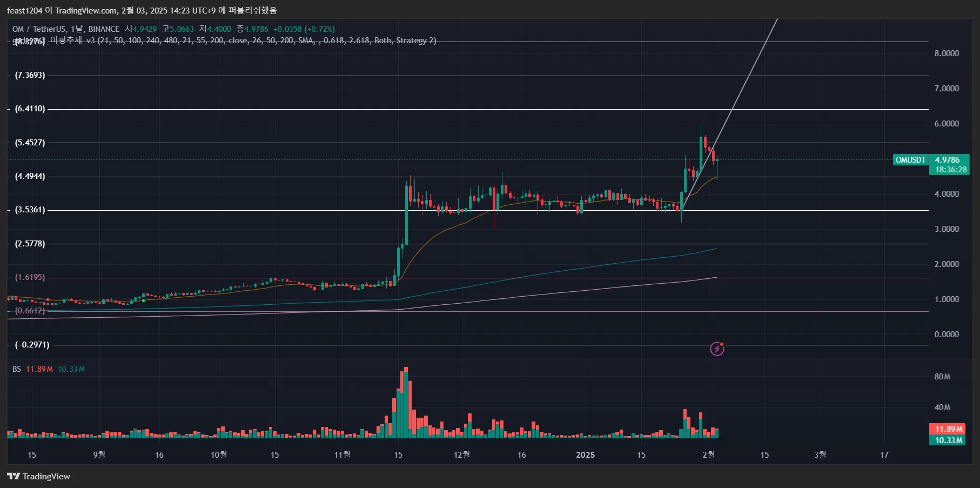Click 7.0000 on the price axis
Viewport: 980px width, 488px height.
click(x=947, y=89)
